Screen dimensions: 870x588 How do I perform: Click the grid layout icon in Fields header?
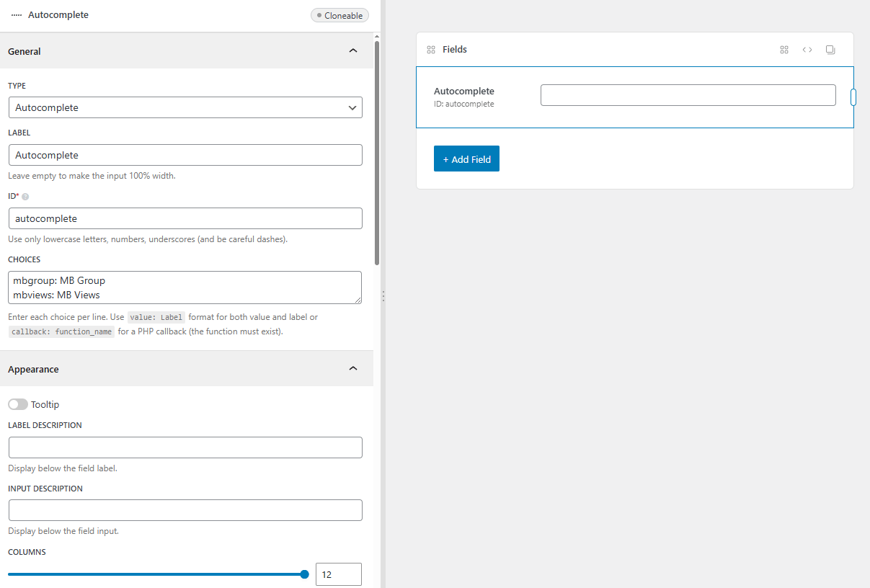click(784, 50)
